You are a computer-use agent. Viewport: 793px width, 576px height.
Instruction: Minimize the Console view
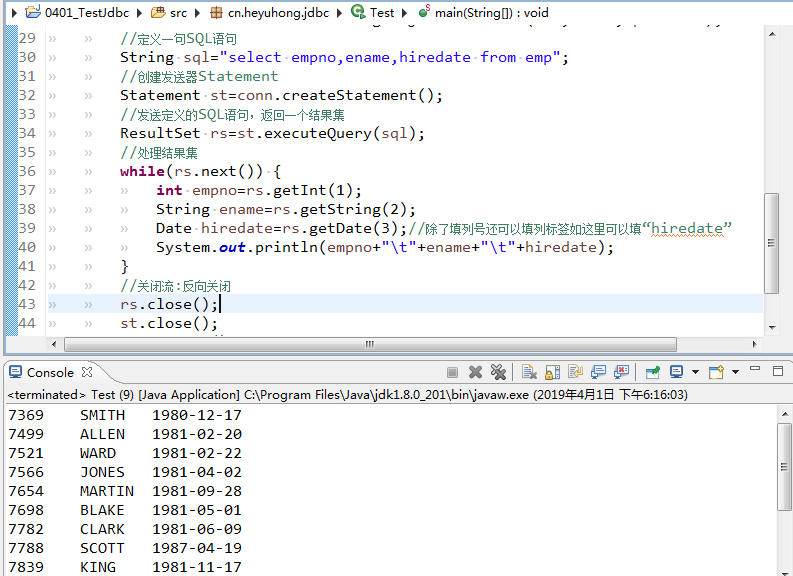click(755, 369)
